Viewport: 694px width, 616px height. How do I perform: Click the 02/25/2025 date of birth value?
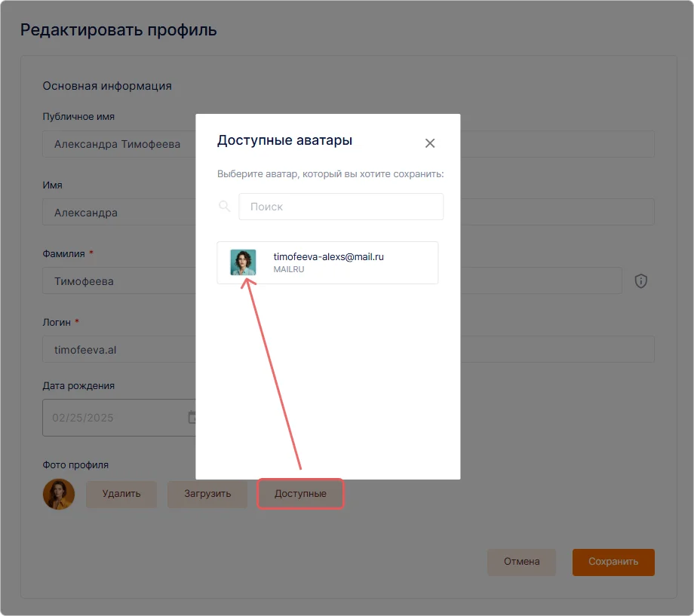click(83, 418)
